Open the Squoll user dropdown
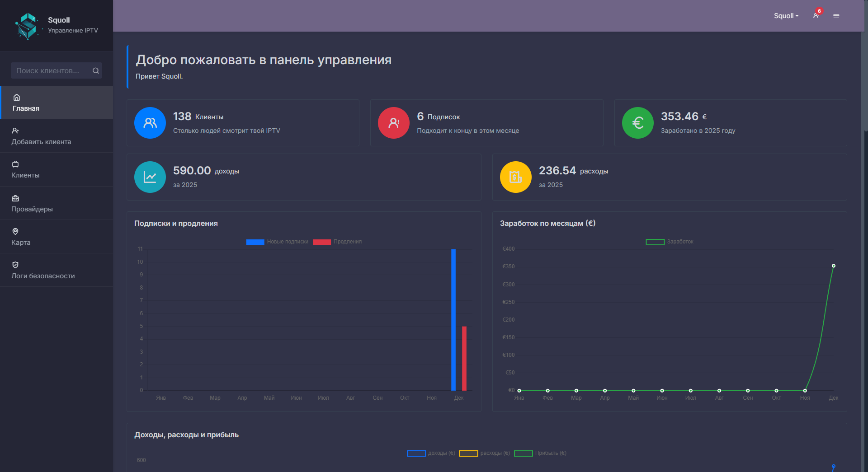Image resolution: width=868 pixels, height=472 pixels. point(786,16)
